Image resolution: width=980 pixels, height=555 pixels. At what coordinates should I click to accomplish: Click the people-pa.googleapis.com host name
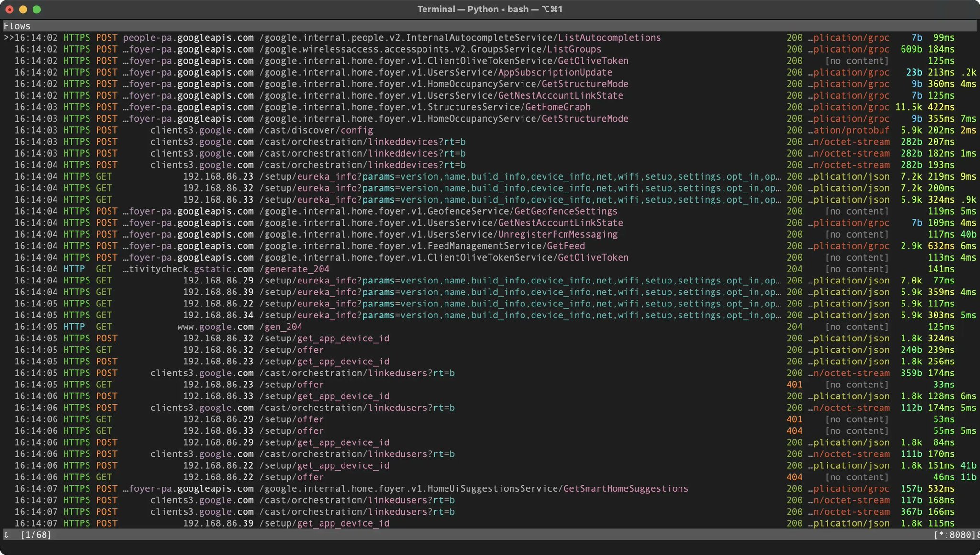click(189, 38)
